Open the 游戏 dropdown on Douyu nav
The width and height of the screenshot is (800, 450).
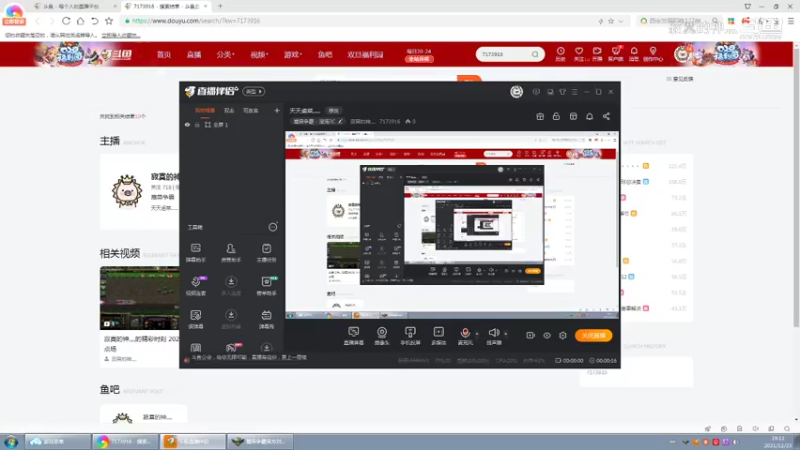(292, 55)
